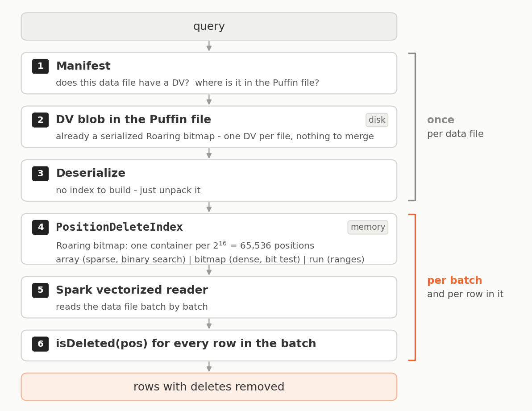Screen dimensions: 532x411
Task: Click the "disk" badge
Action: (377, 120)
